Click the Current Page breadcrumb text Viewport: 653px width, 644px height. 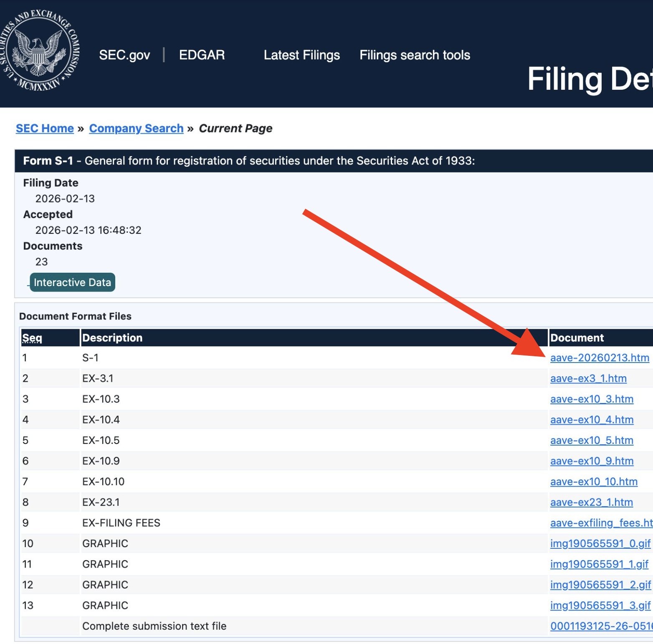pos(235,128)
